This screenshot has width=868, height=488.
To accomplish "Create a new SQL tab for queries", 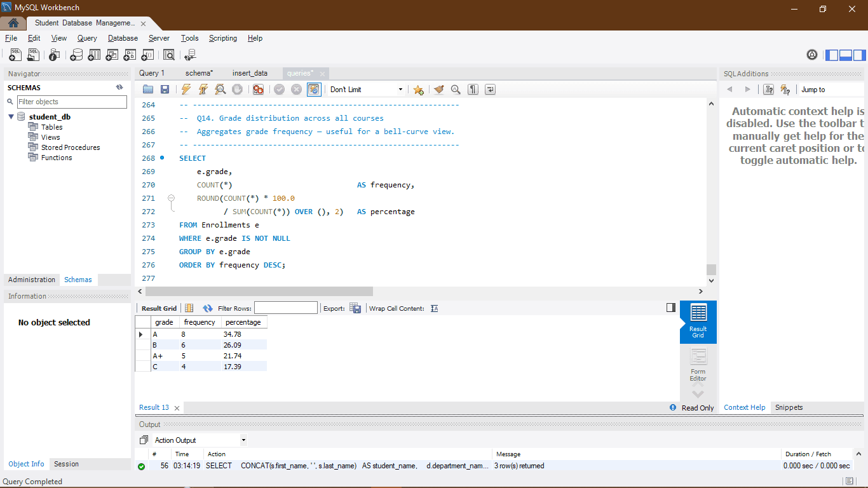I will pyautogui.click(x=15, y=55).
